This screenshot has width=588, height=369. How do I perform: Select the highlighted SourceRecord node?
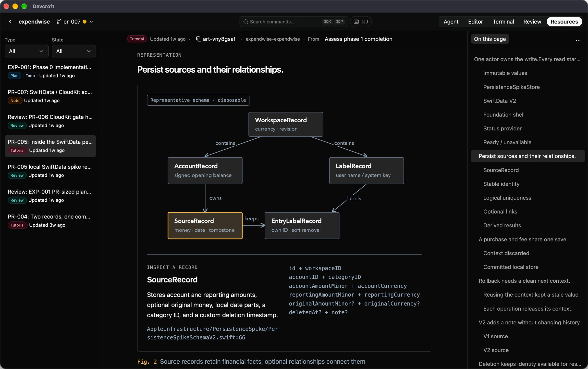(x=205, y=225)
